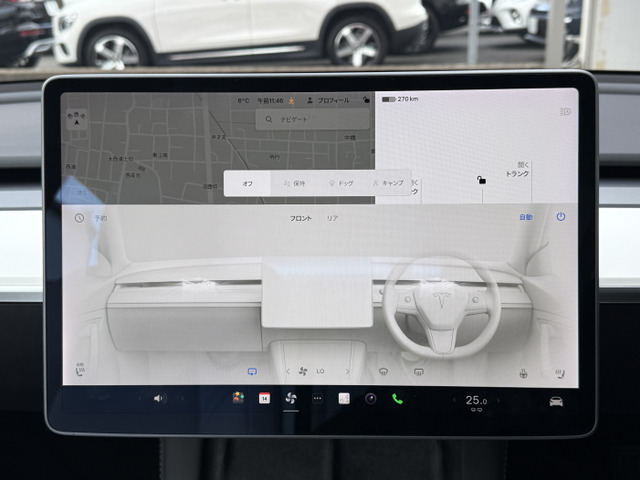Image resolution: width=640 pixels, height=480 pixels.
Task: Switch to the リア rear tab
Action: (332, 218)
